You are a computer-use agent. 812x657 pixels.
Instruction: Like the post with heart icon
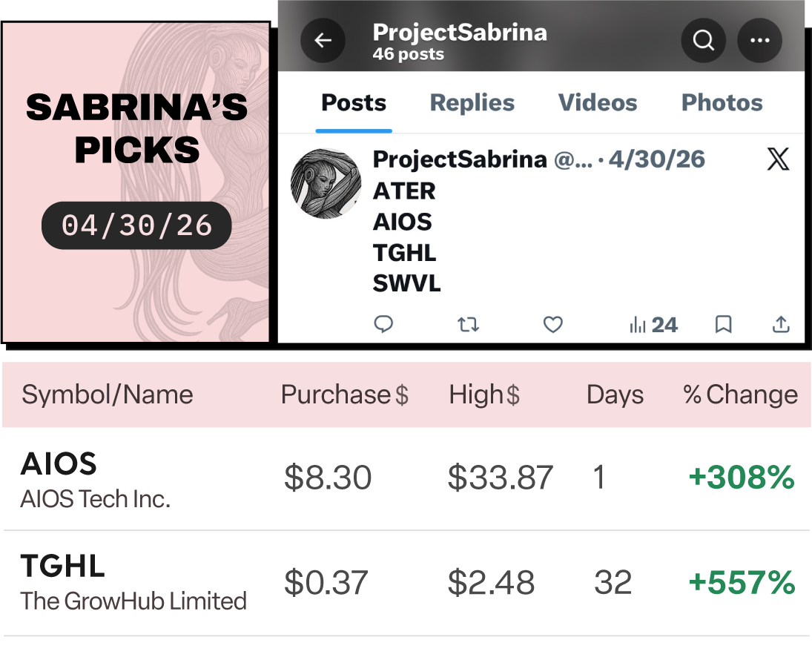coord(552,325)
